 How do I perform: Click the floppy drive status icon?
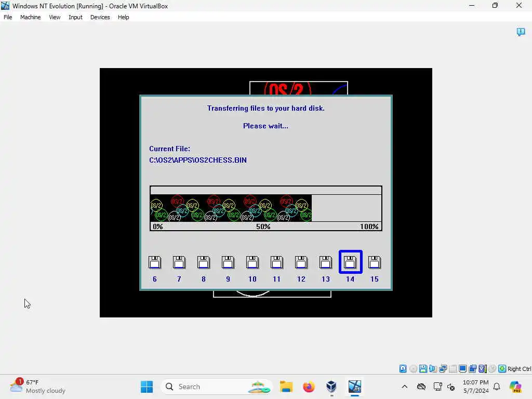(x=423, y=368)
